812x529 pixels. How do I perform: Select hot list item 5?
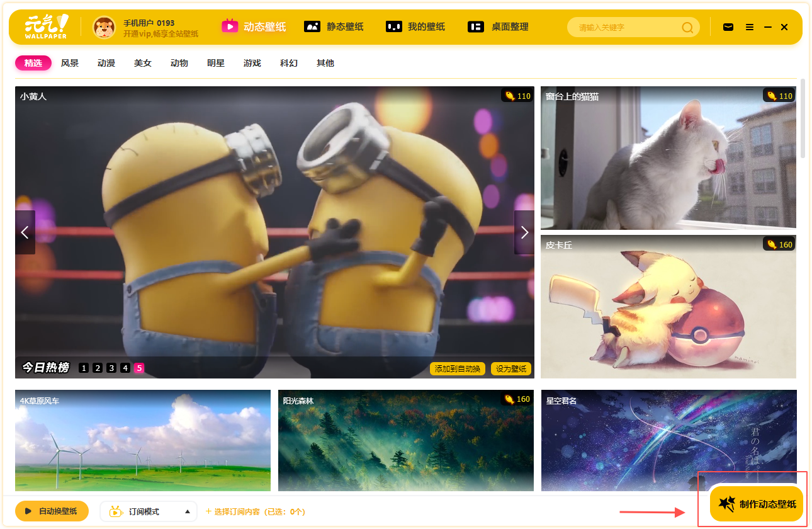(x=139, y=368)
